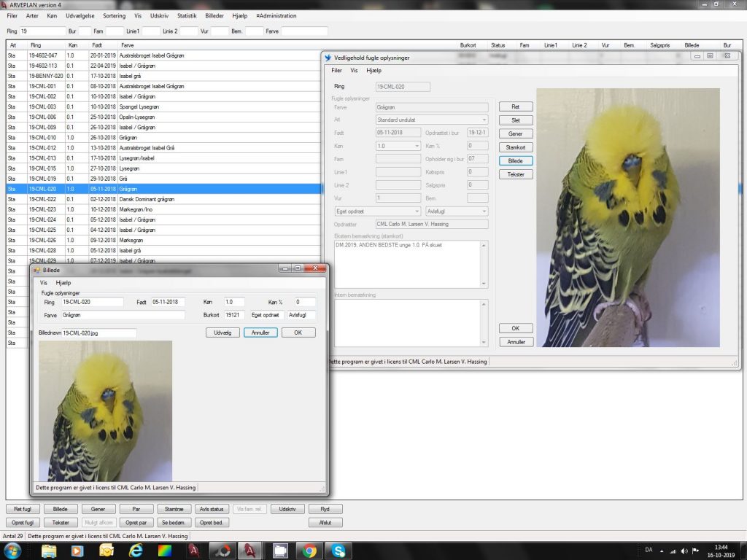The height and width of the screenshot is (560, 747).
Task: Open the Action Center flag icon
Action: tap(695, 551)
